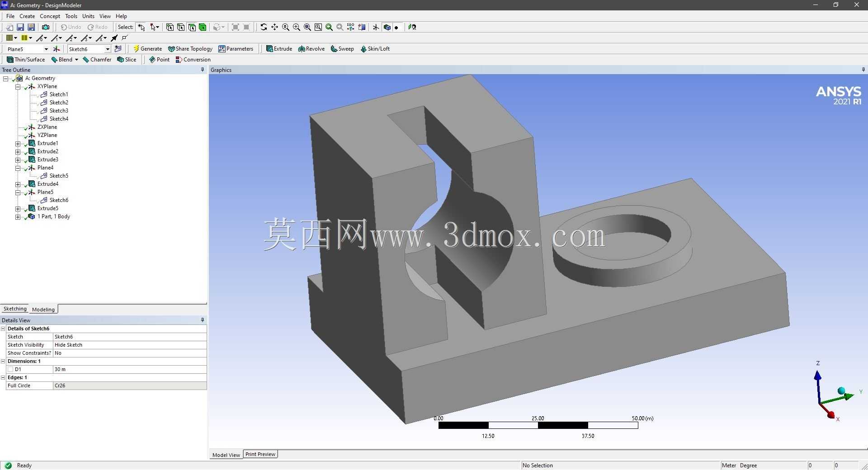The width and height of the screenshot is (868, 470).
Task: Click the Chamfer button
Action: [97, 60]
